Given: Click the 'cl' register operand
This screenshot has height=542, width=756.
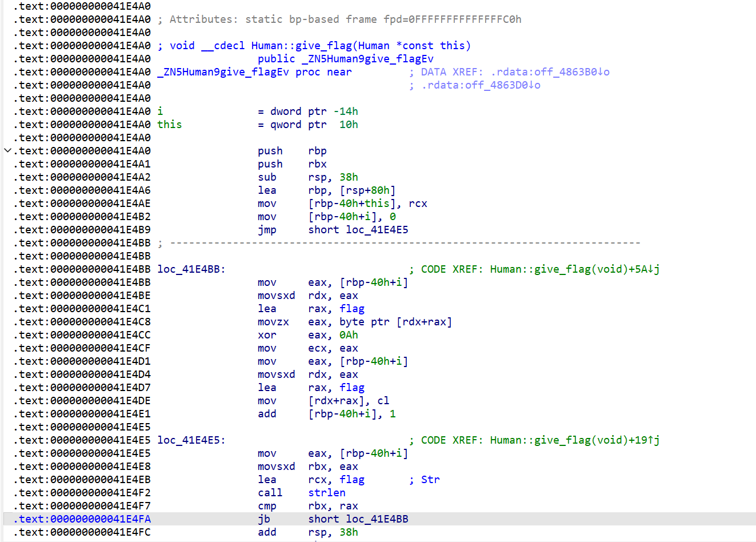Looking at the screenshot, I should click(383, 401).
